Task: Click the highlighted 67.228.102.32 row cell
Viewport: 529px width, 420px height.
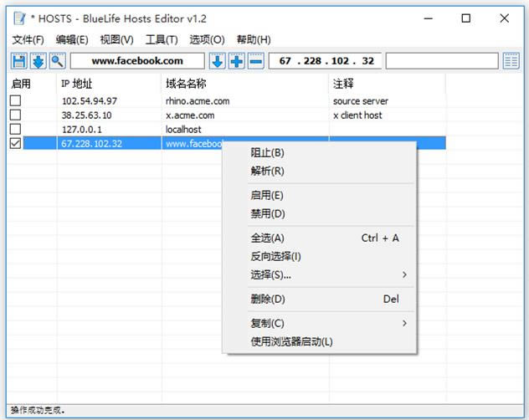Action: tap(91, 143)
